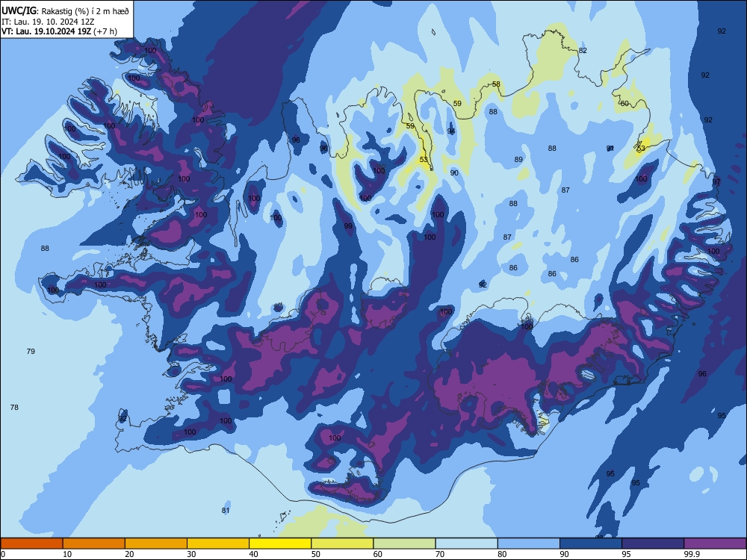
Task: Click the initialization time 'IT: Lau. 19. 10. 2024 12Z'
Action: click(48, 22)
